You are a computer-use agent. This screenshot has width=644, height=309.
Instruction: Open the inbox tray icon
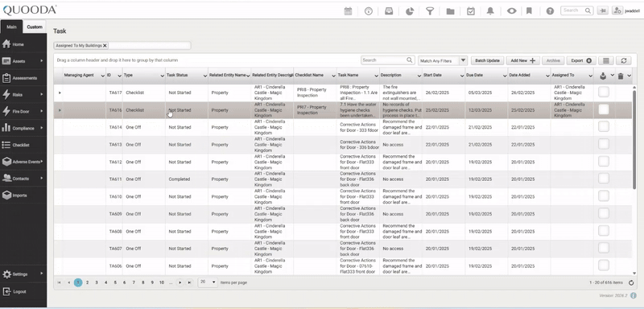(389, 11)
